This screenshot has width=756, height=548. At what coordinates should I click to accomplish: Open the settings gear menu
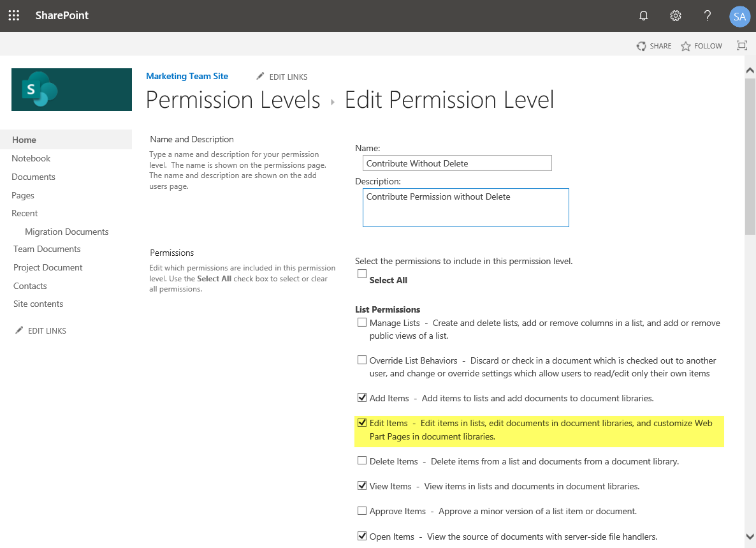pyautogui.click(x=675, y=15)
